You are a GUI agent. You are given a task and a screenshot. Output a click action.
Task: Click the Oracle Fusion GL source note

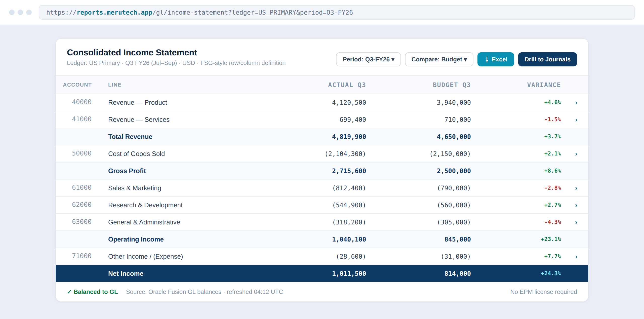(205, 292)
